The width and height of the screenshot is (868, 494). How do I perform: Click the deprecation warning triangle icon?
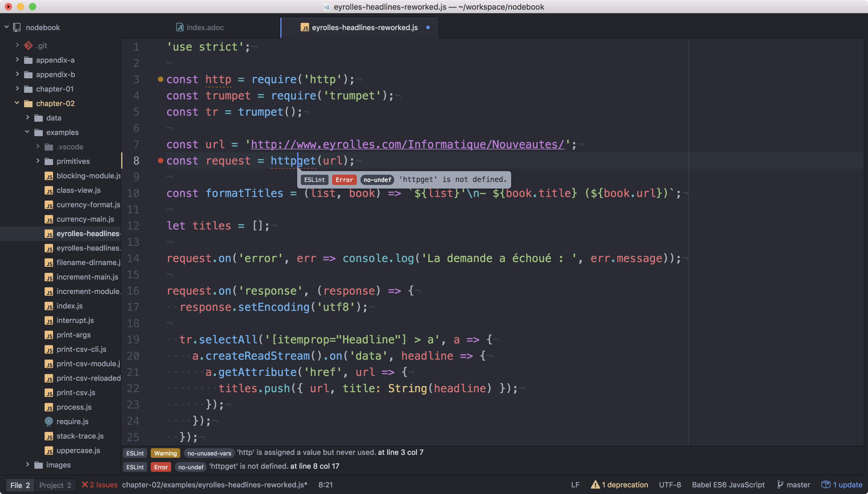pos(595,485)
